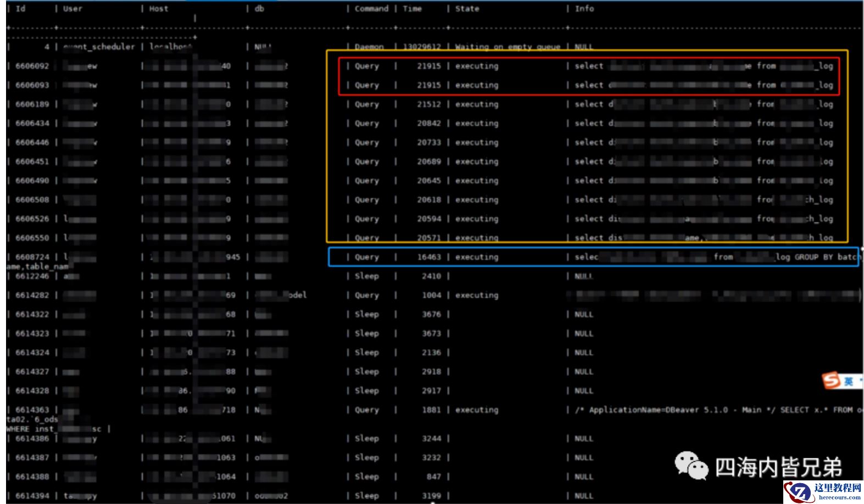
Task: Select the 'GROUP BY batch' query text
Action: 827,257
